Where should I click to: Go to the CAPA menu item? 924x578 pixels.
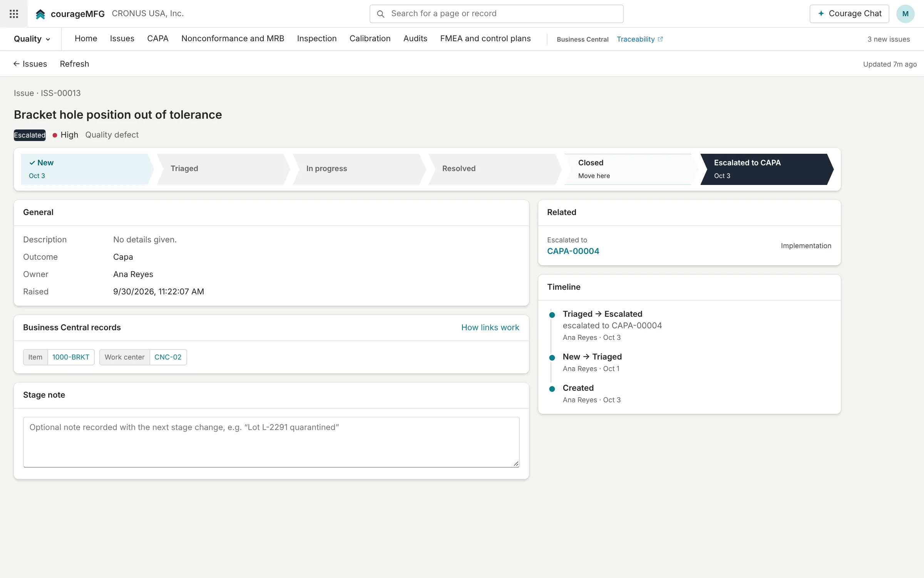click(158, 39)
